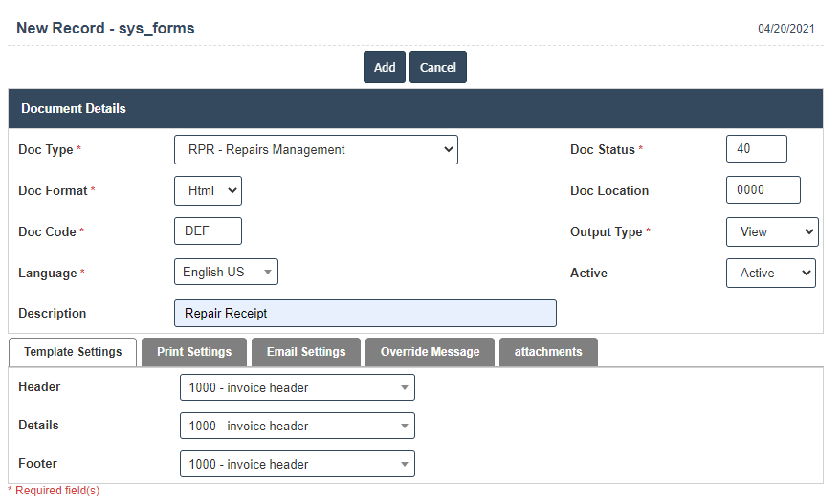Show the attachments tab
The image size is (840, 504).
[x=548, y=352]
